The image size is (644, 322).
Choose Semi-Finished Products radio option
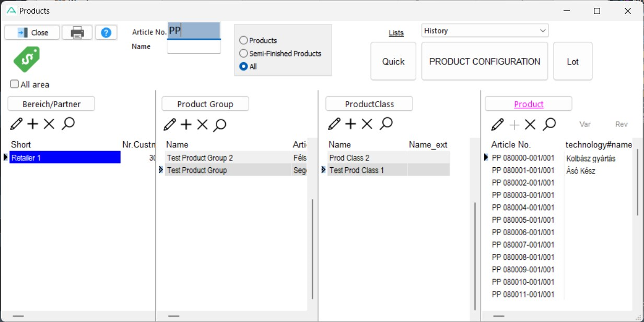coord(243,53)
